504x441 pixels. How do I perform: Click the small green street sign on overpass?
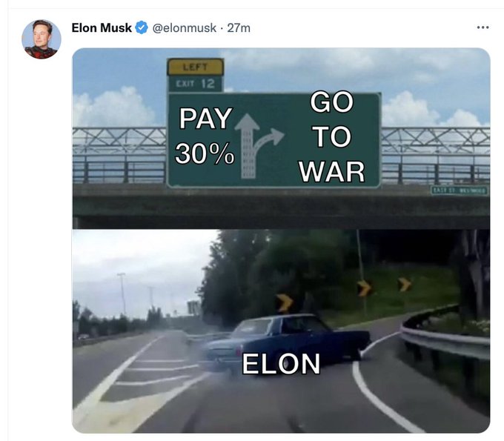pos(460,190)
